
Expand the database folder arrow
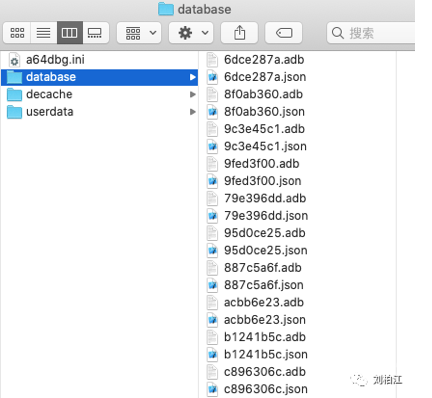click(192, 77)
